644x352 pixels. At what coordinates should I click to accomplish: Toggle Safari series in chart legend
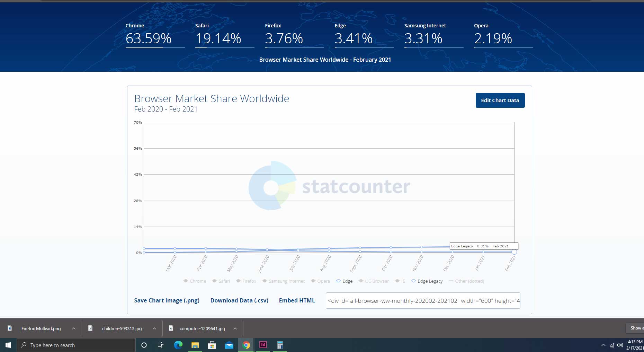[221, 281]
